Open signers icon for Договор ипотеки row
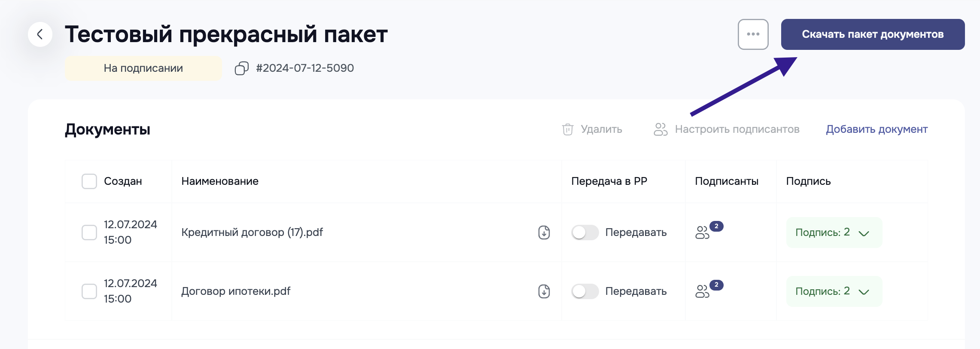This screenshot has width=980, height=349. pos(703,291)
